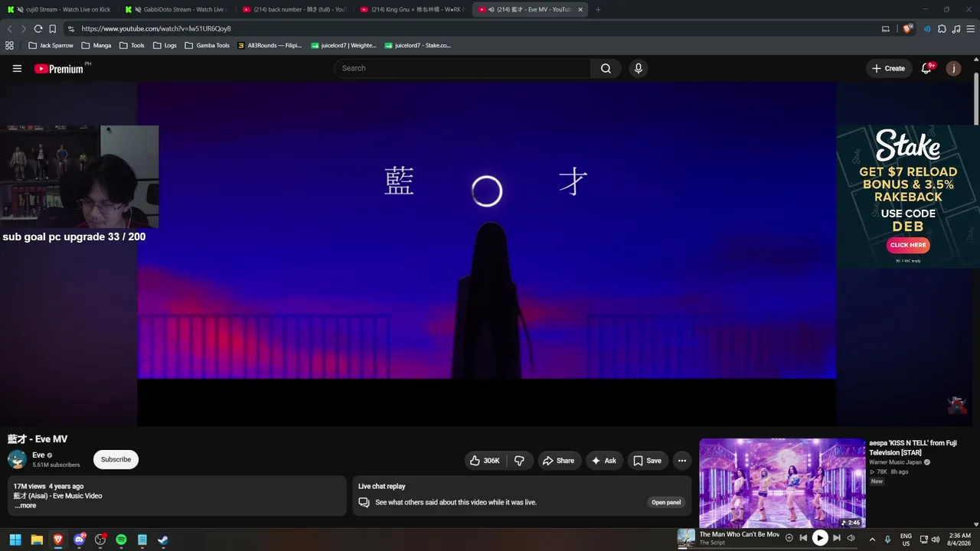Click the page vertical scrollbar
This screenshot has width=980, height=551.
tap(976, 99)
